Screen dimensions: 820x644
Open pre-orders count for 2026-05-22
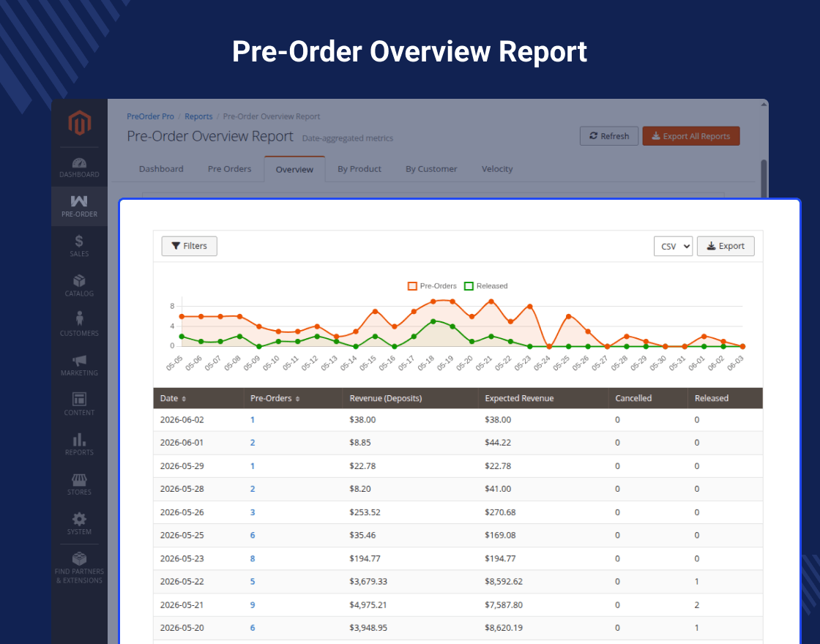[252, 581]
